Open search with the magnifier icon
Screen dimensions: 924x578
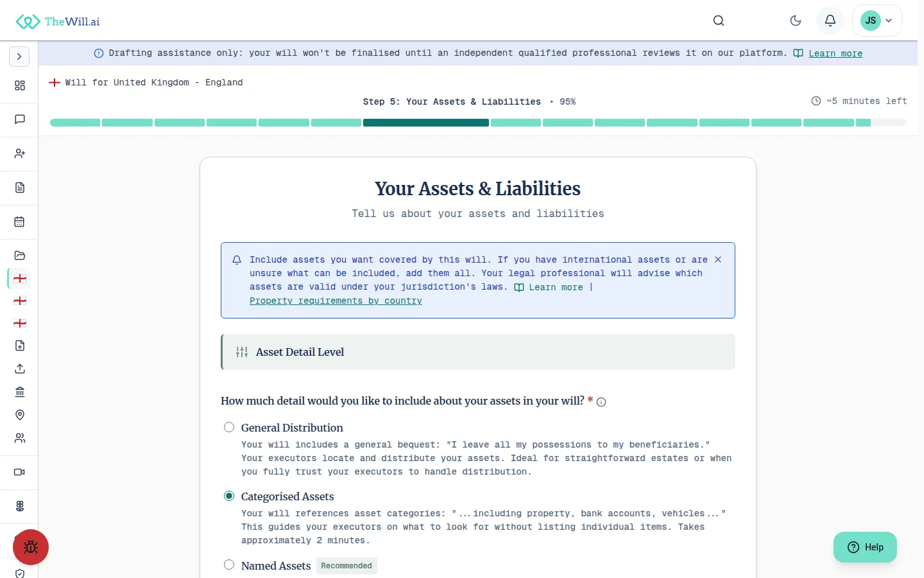click(x=719, y=21)
